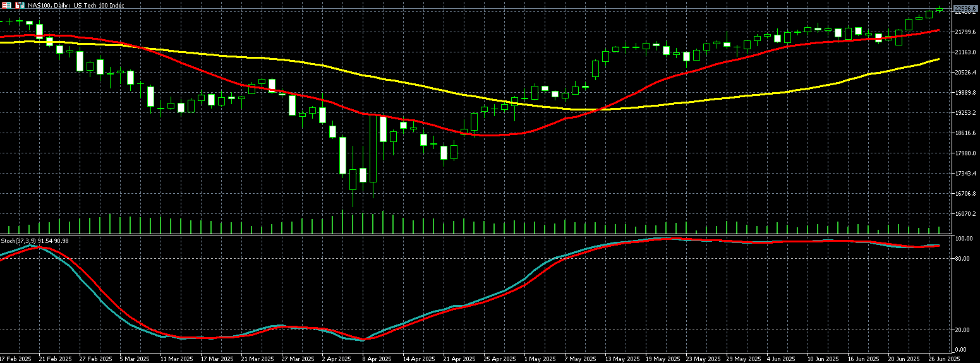Select the chart title 'NAS100, Daily: US Tech 100 Index'
980x363 pixels.
[75, 5]
